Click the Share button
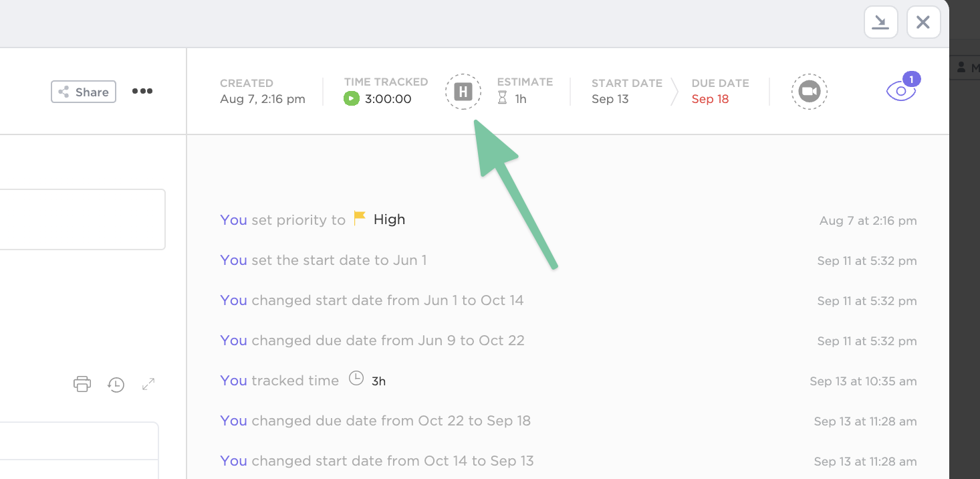Image resolution: width=980 pixels, height=479 pixels. (84, 92)
